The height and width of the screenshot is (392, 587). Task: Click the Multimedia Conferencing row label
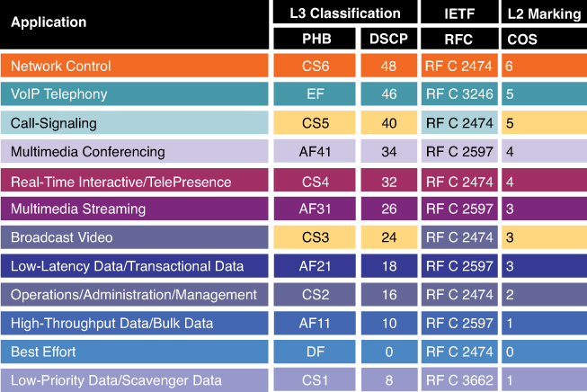(x=88, y=152)
